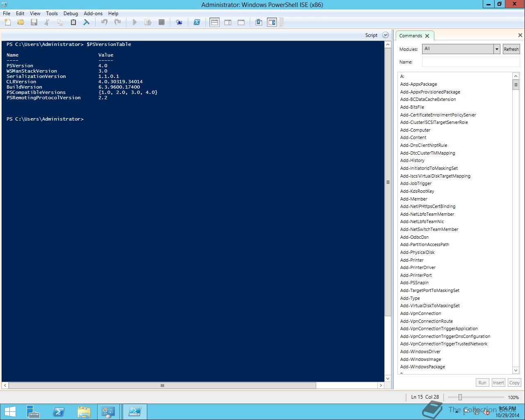Redo action with toolbar arrow
Screen dimensions: 525x420
coord(117,23)
